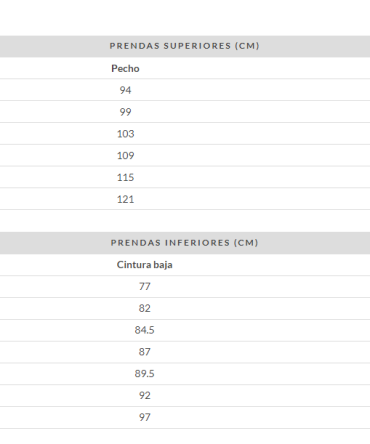370x444 pixels.
Task: Click the word SUPERIORES in gray banner
Action: coord(197,46)
